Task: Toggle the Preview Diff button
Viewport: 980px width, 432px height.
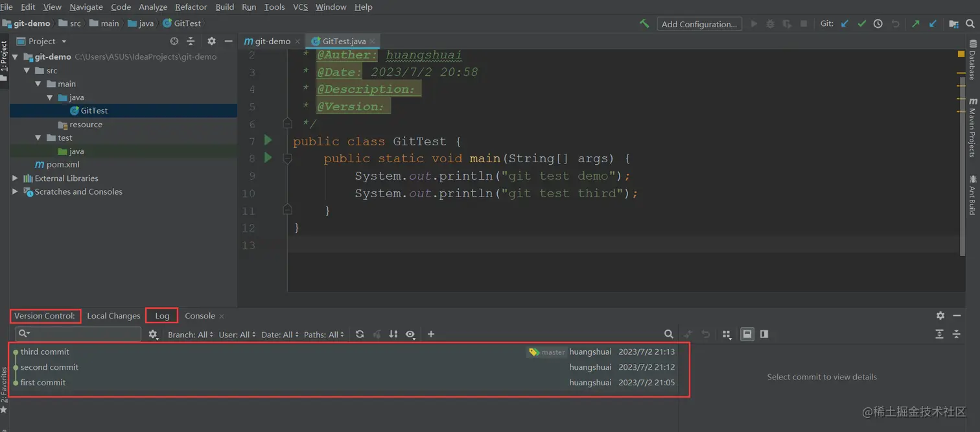Action: tap(764, 334)
